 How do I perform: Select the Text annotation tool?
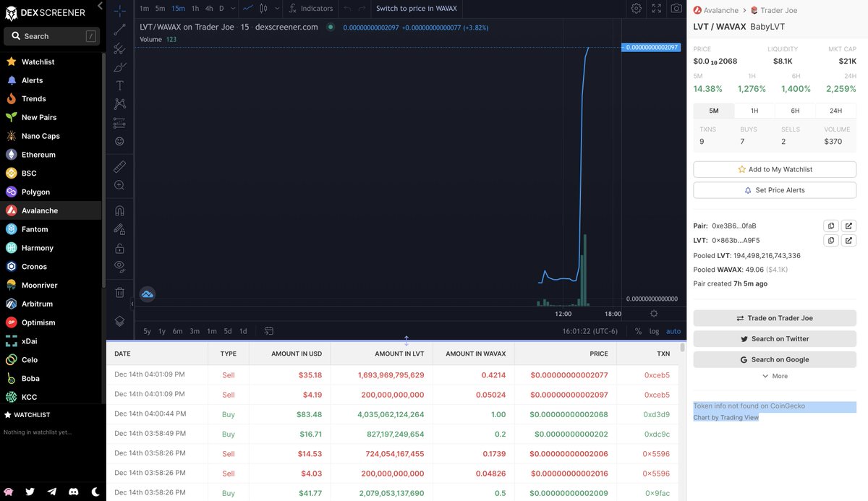[x=119, y=85]
